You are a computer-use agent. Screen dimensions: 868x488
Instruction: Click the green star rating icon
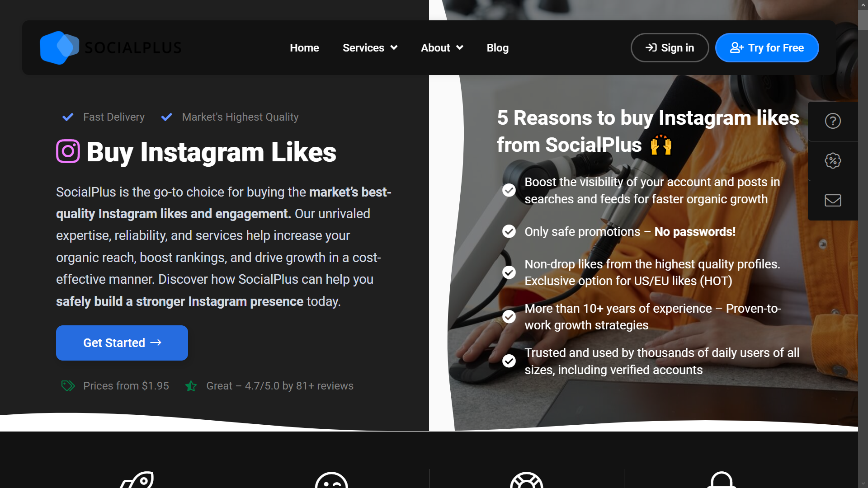click(x=191, y=386)
